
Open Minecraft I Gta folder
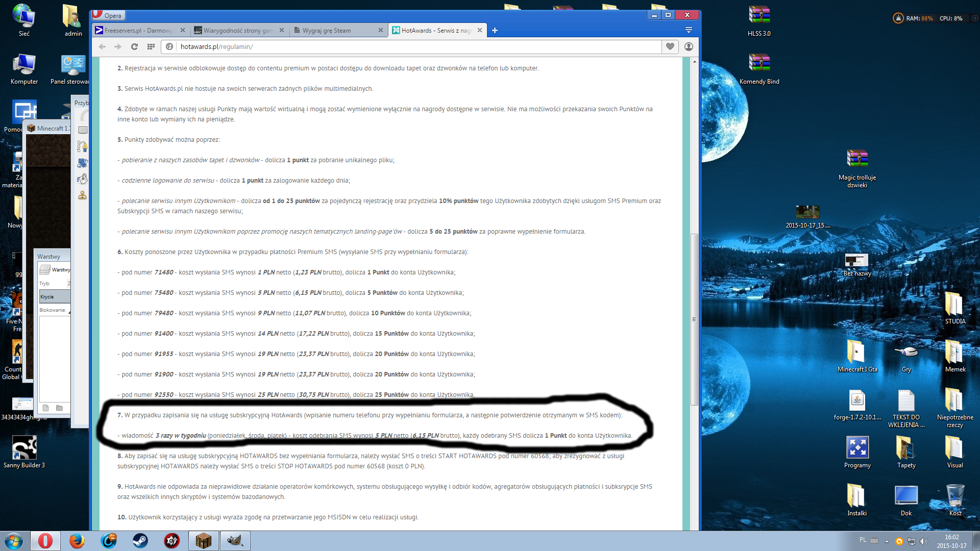coord(857,356)
